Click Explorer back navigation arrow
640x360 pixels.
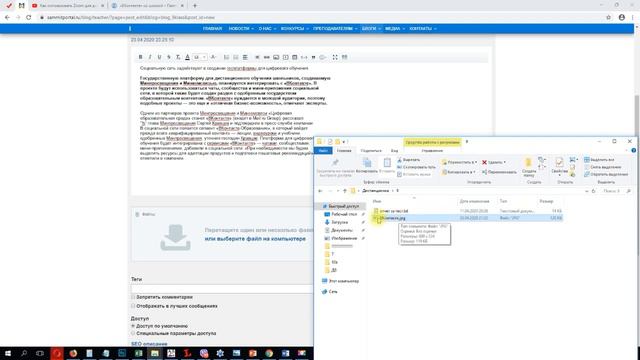320,191
